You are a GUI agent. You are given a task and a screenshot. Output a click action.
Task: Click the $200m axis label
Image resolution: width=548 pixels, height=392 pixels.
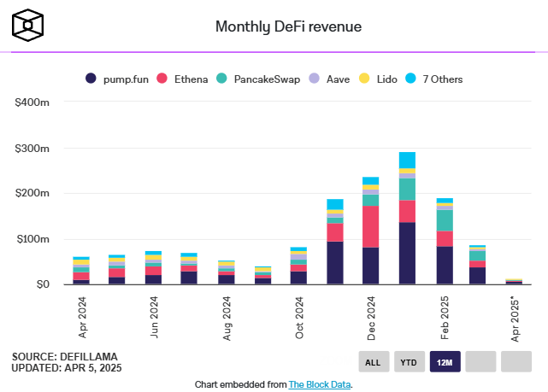coord(32,193)
